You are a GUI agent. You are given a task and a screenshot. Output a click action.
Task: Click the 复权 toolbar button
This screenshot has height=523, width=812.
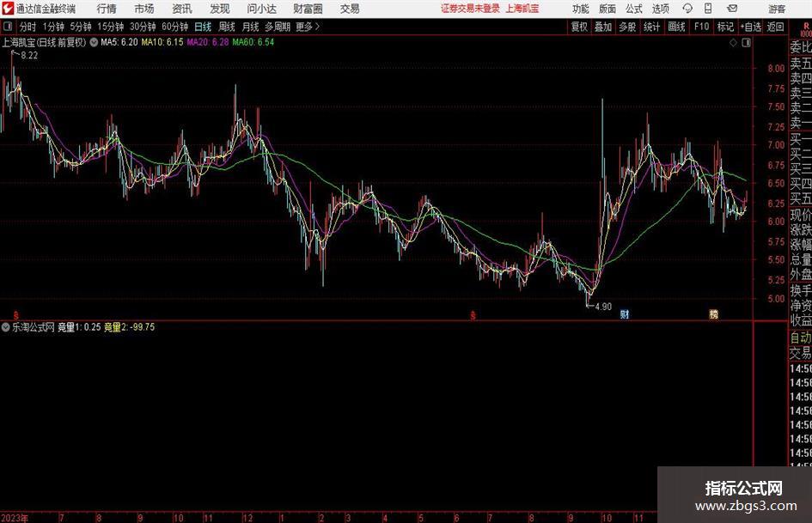tap(579, 27)
